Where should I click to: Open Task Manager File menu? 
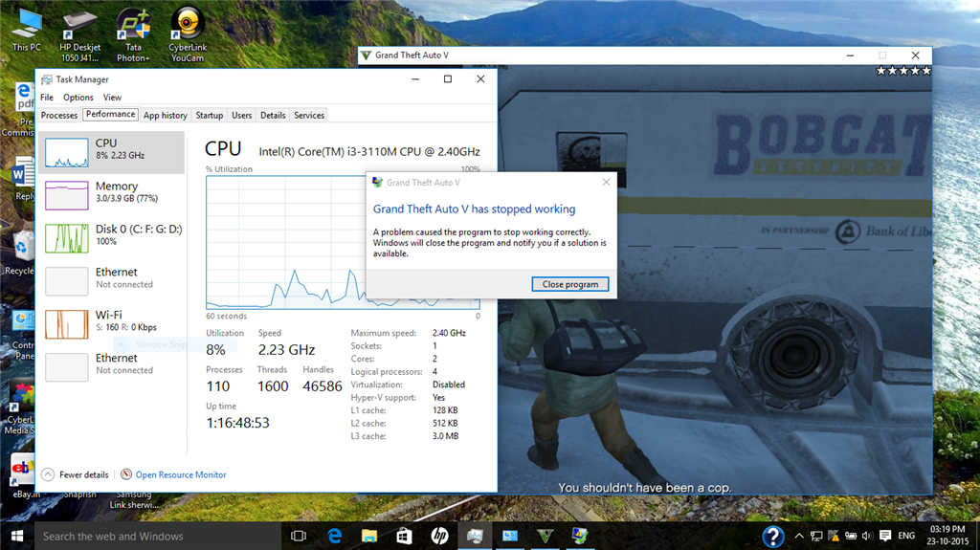pos(47,98)
